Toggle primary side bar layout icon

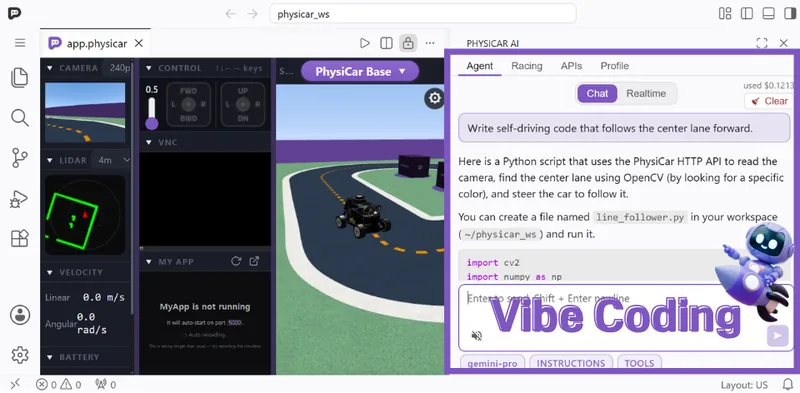[x=747, y=14]
